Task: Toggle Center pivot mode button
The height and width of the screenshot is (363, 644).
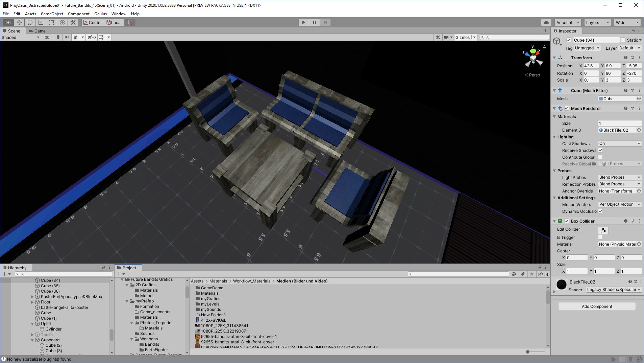Action: click(x=93, y=22)
